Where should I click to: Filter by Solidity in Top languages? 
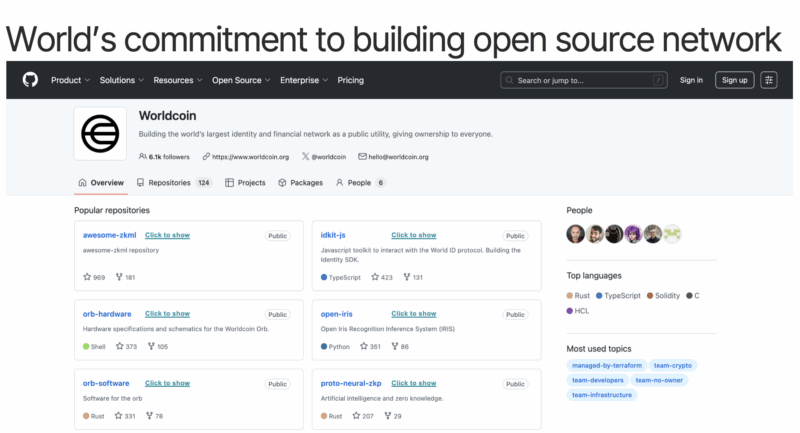click(x=663, y=295)
